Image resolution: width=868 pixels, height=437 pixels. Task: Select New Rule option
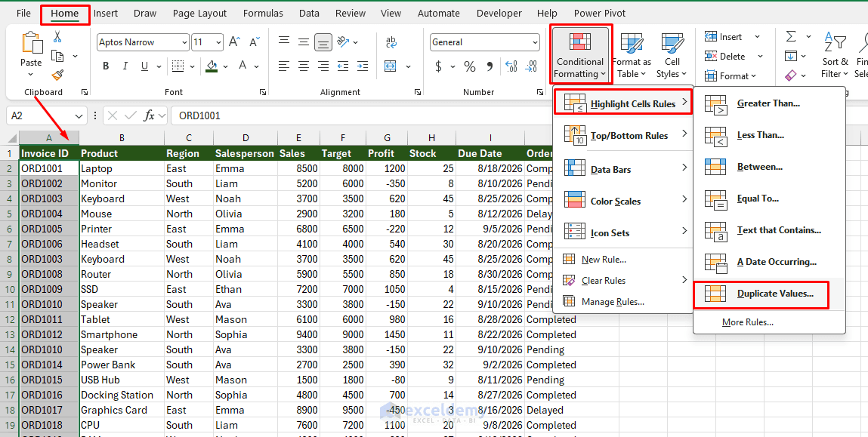pos(623,260)
